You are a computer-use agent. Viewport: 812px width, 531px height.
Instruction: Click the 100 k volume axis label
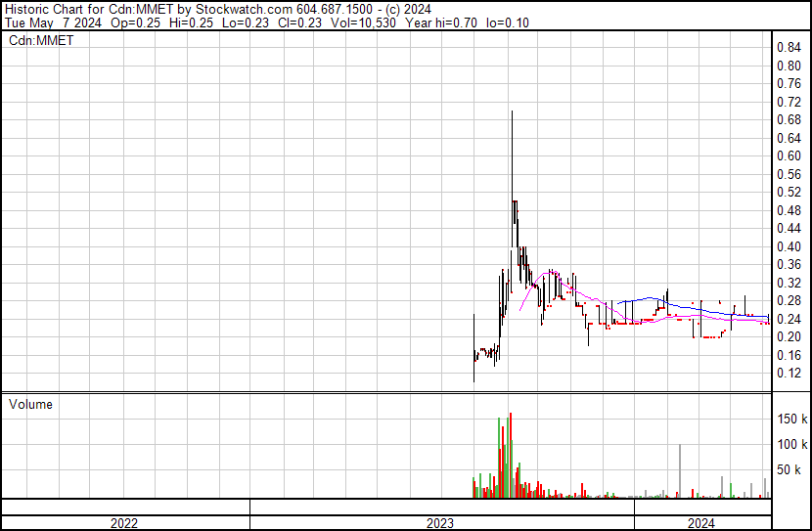pos(792,444)
